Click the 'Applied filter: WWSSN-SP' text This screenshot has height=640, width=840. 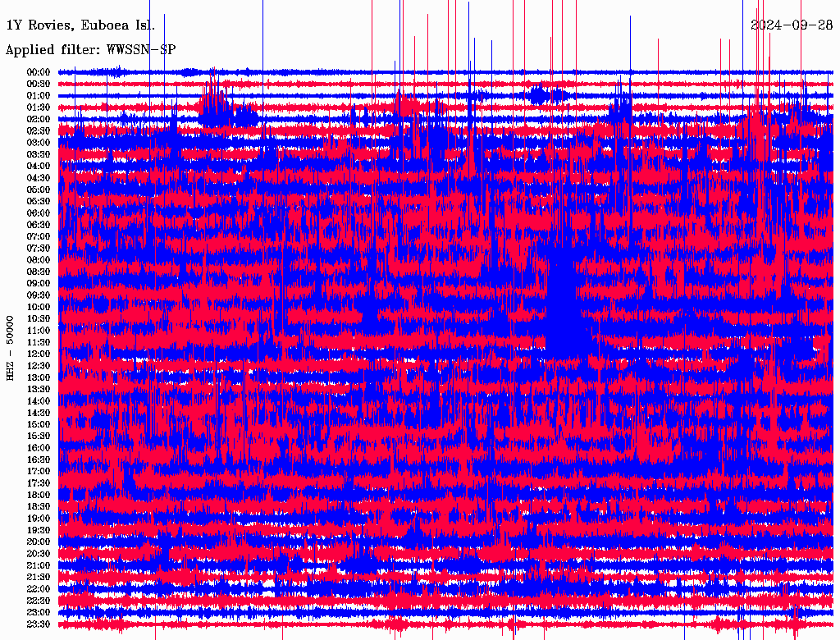coord(90,50)
